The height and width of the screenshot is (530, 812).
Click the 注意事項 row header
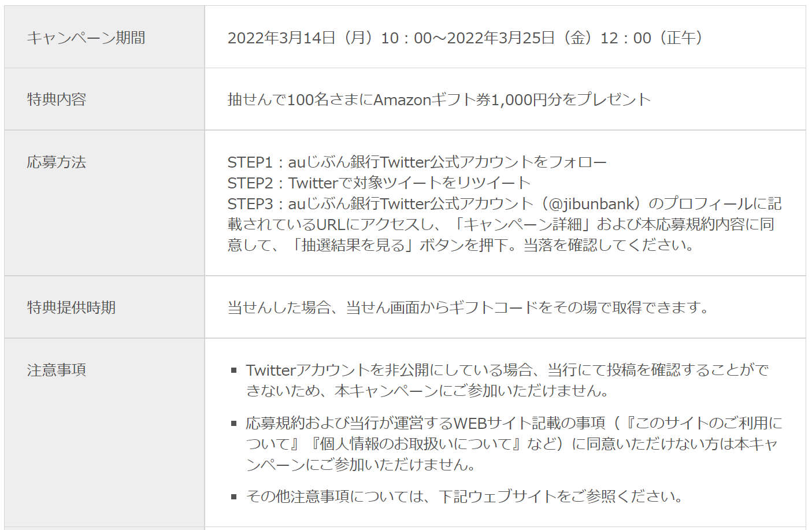pos(57,370)
